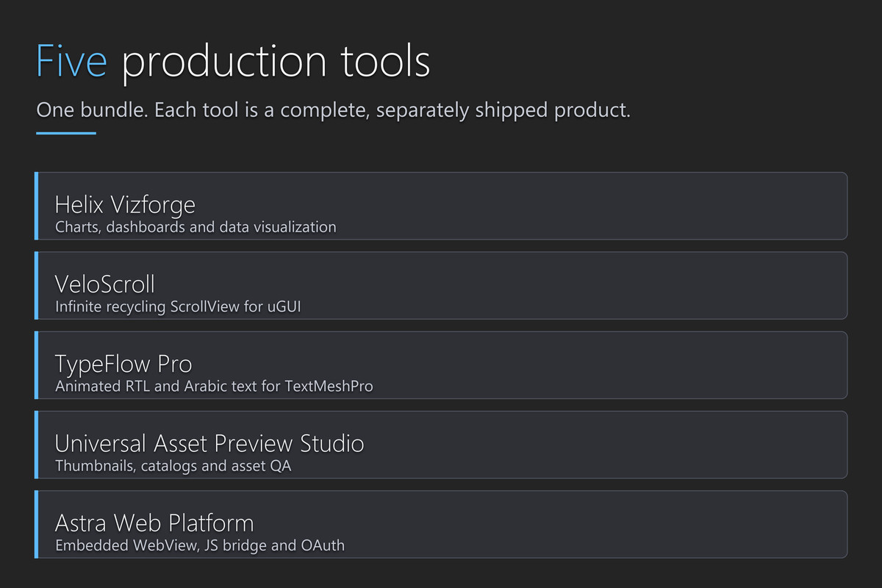Screen dimensions: 882x588
Task: Click 'Infinite recycling ScrollView for uGUI' text
Action: [x=178, y=306]
